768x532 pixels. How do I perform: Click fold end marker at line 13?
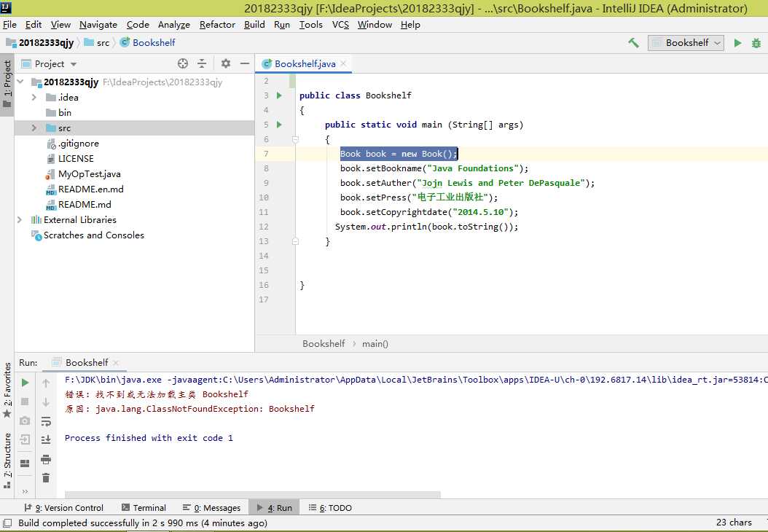pyautogui.click(x=295, y=241)
